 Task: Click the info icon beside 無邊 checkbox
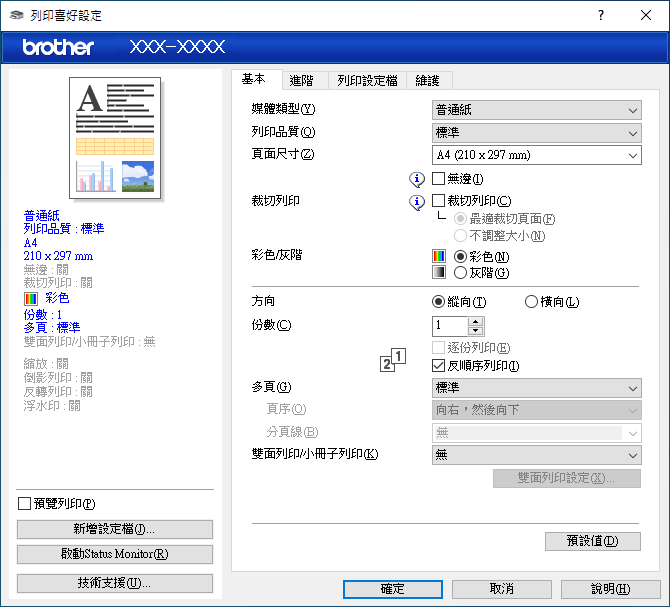(x=418, y=179)
